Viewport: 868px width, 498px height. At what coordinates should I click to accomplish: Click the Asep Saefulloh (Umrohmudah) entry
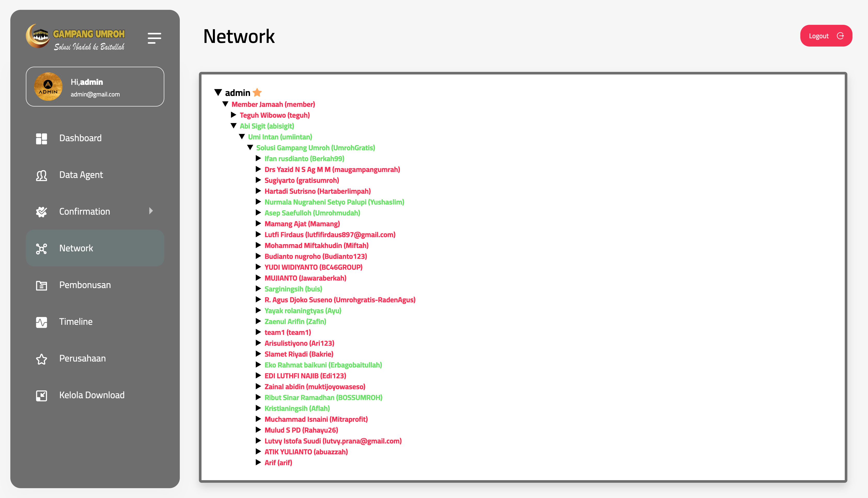(312, 213)
